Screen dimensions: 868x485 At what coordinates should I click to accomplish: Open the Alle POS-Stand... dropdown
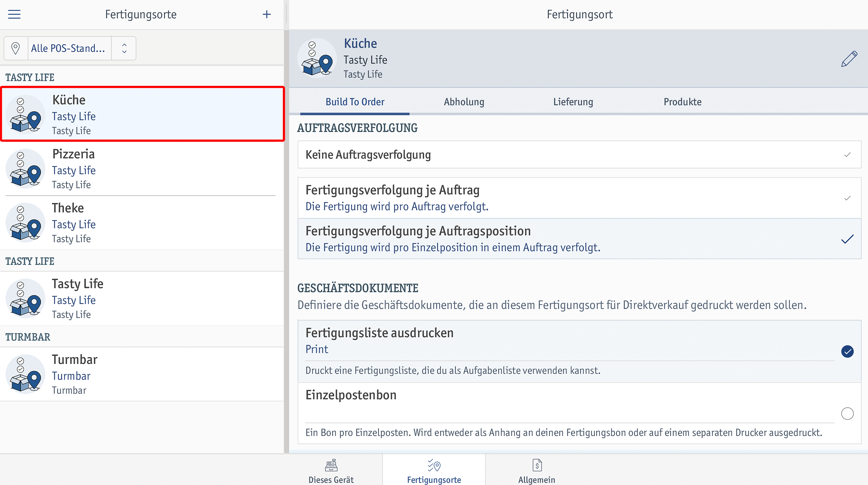[x=69, y=48]
